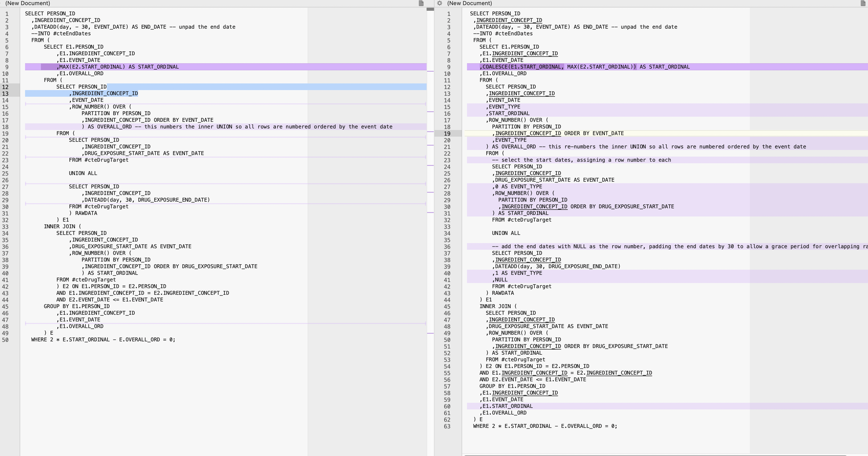Click the diff connector line in the center gutter
Screen dimensions: 868x456
(x=430, y=71)
